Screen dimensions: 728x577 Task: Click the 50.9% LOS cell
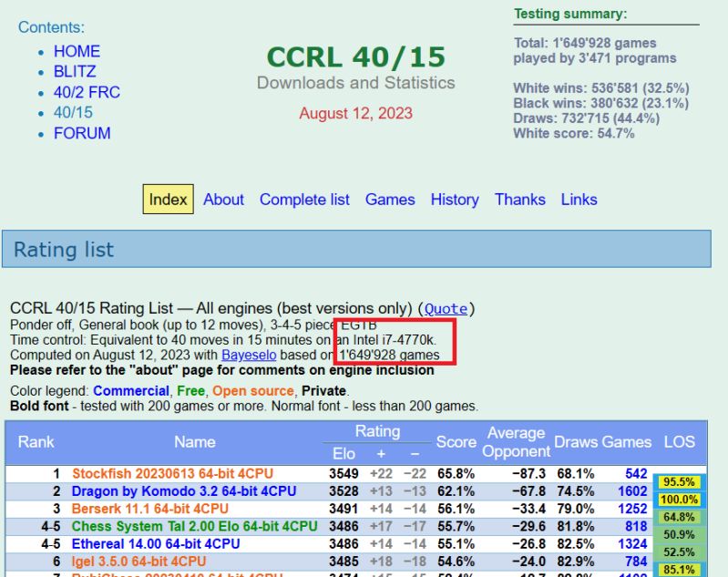(679, 535)
